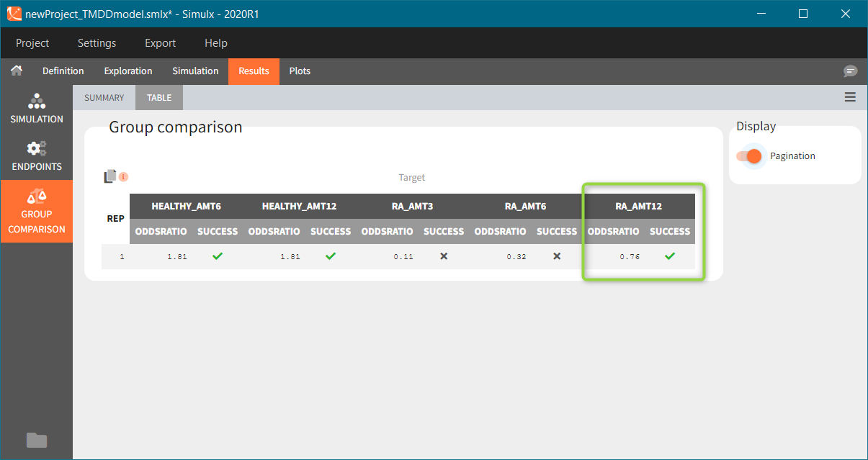868x460 pixels.
Task: Switch to the Exploration tab
Action: click(128, 71)
